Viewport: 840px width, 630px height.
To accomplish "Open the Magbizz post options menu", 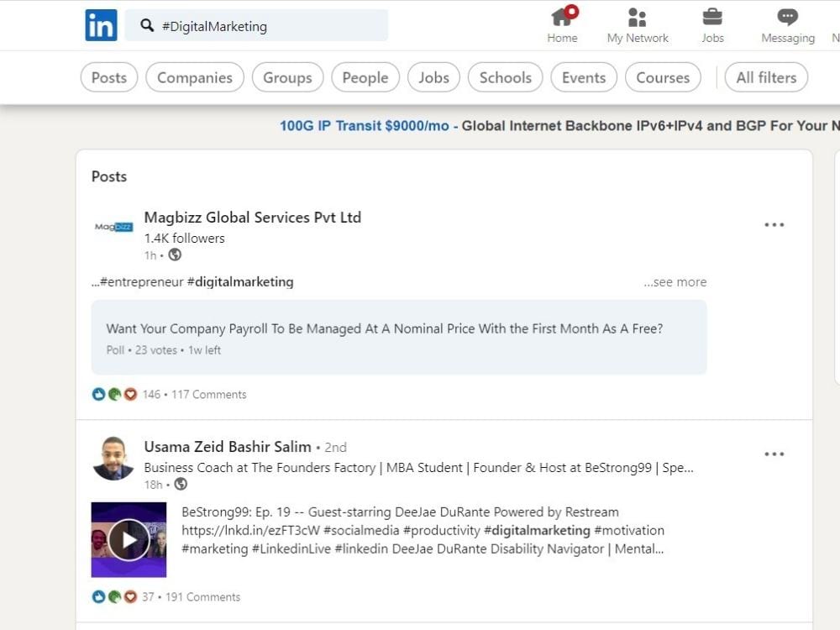I will [x=774, y=224].
